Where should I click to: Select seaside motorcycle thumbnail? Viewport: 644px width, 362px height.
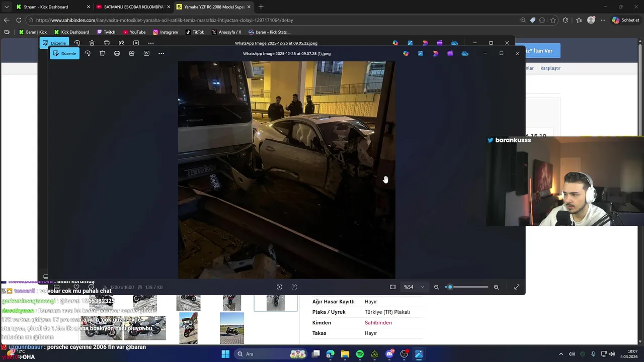pyautogui.click(x=232, y=328)
